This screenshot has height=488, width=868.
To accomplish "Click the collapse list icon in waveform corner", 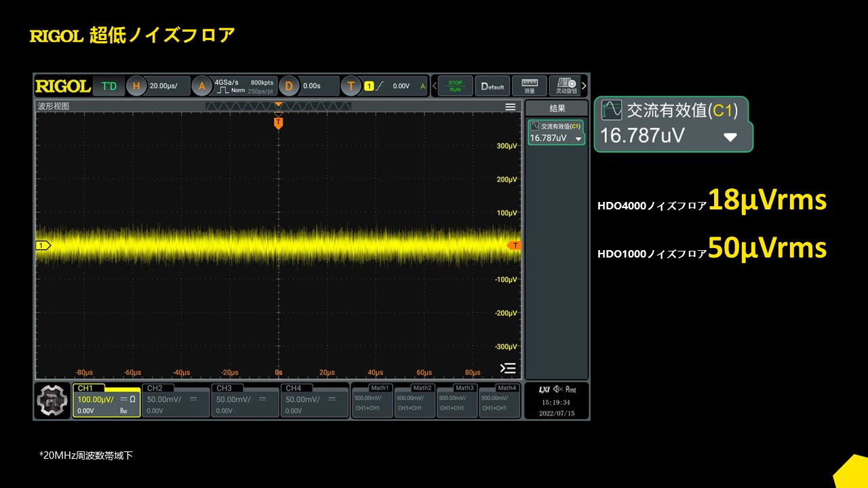I will point(508,368).
